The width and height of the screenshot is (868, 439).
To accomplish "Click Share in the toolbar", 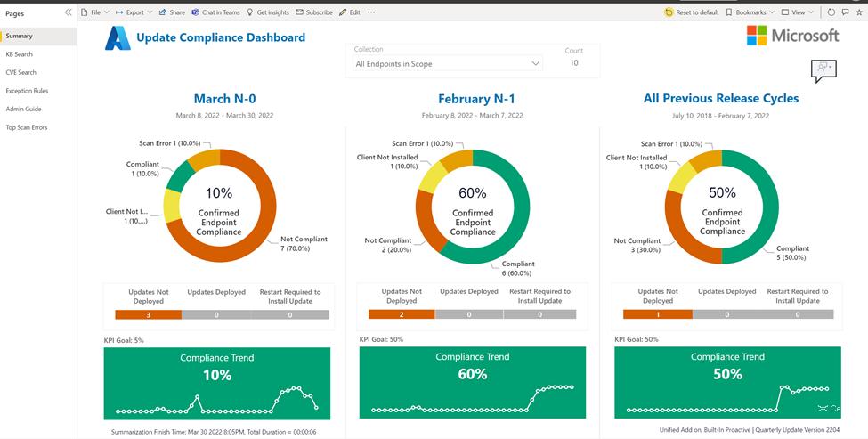I will pyautogui.click(x=172, y=12).
